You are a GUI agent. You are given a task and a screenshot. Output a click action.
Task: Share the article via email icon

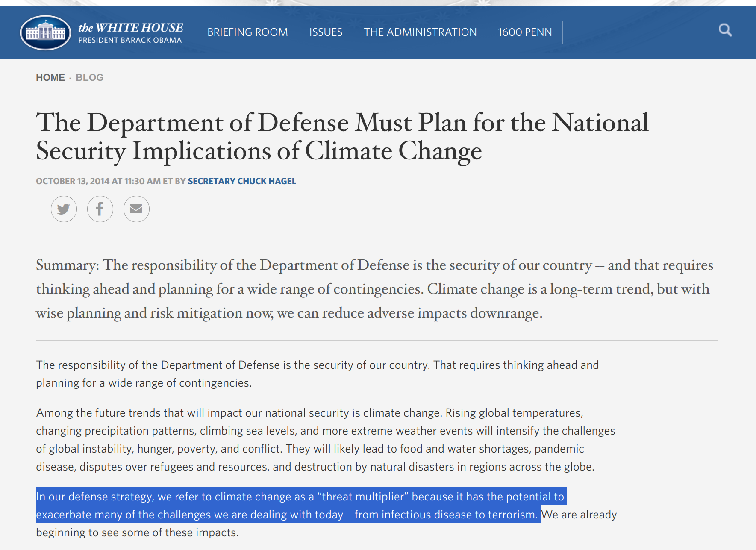point(136,209)
